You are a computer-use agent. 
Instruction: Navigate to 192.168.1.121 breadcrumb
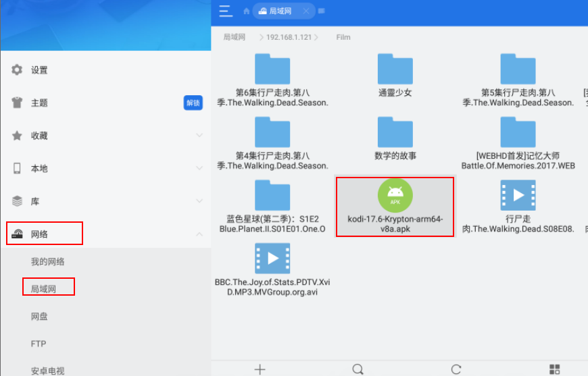[289, 37]
